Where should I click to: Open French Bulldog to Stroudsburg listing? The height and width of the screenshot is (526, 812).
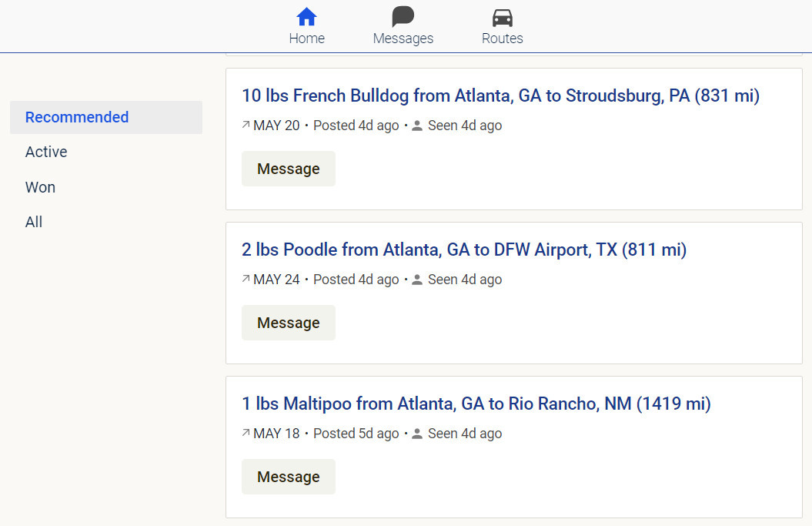[500, 95]
